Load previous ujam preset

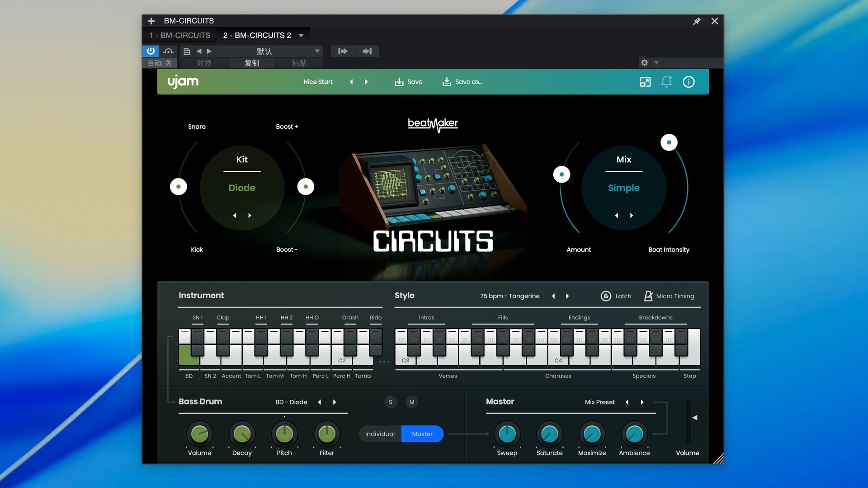(351, 82)
